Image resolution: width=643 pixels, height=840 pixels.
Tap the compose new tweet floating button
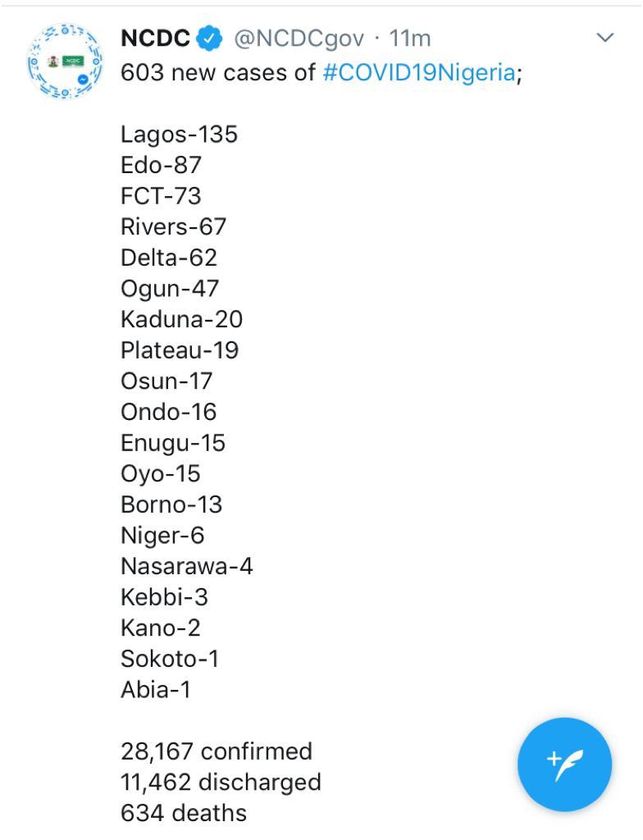tap(564, 765)
